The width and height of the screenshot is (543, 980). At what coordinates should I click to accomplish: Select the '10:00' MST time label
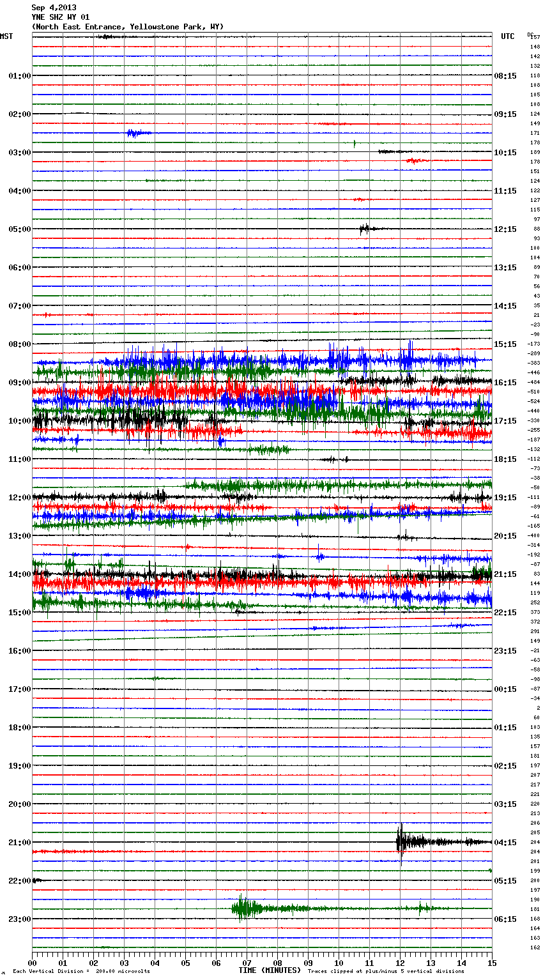[20, 421]
